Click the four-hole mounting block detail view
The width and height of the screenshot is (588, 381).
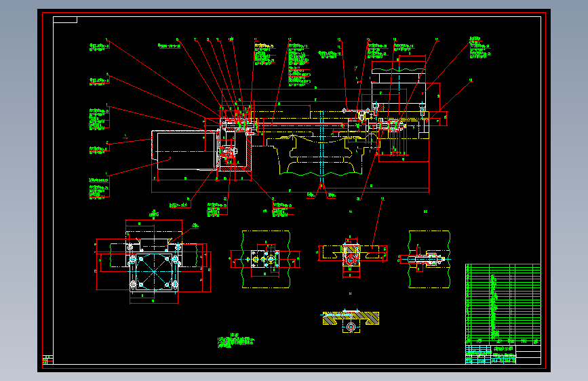[x=265, y=259]
